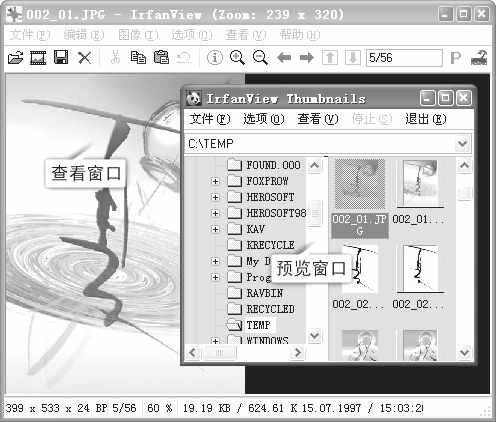Select the KRECYCLE folder

point(261,245)
